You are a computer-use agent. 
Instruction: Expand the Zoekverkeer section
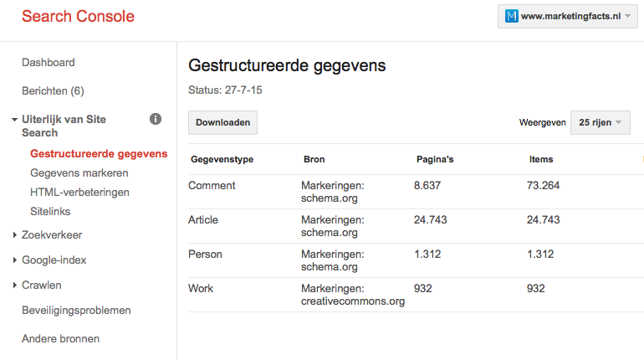coord(52,235)
